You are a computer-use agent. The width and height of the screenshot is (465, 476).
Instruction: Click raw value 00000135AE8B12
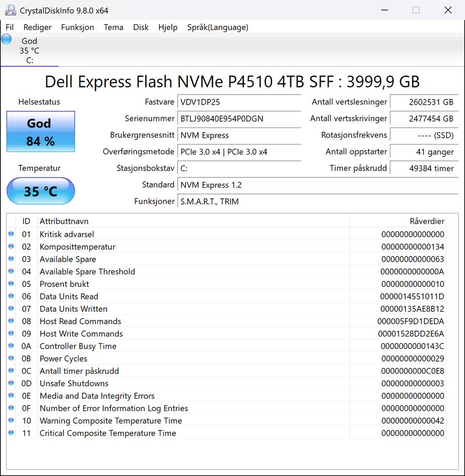(x=412, y=309)
